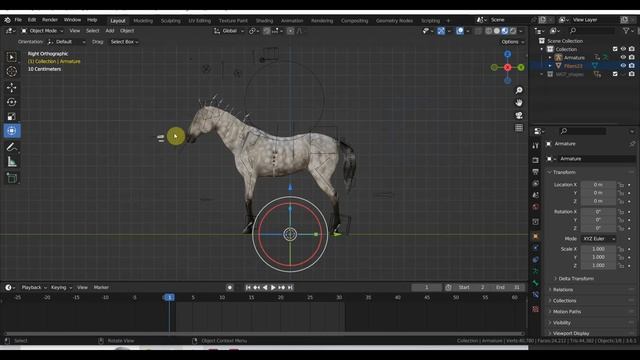Screen dimensions: 640x360
Task: Select the Transform tool
Action: pos(11,131)
